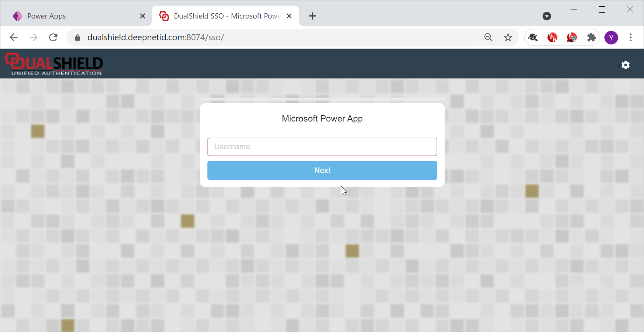Expand the dark circular dropdown arrow
The image size is (644, 332).
[547, 16]
